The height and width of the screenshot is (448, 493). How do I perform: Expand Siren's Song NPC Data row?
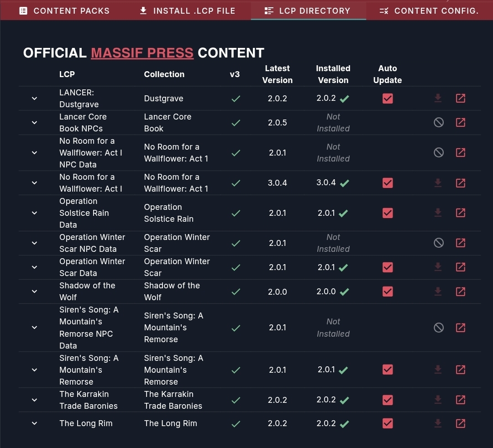point(35,328)
